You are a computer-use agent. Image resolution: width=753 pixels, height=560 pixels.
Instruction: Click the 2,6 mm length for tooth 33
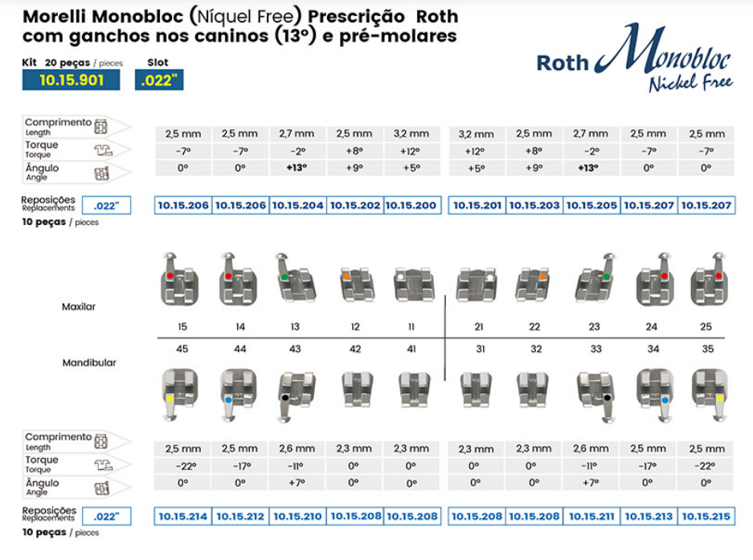591,448
